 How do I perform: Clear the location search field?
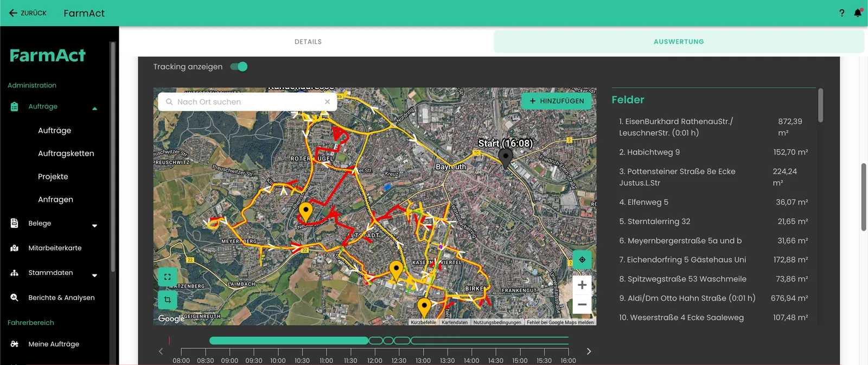coord(327,102)
